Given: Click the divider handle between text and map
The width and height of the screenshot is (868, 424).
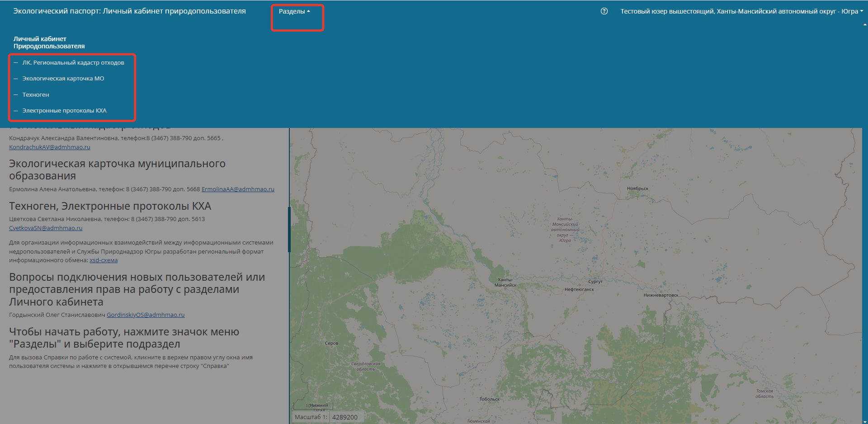Looking at the screenshot, I should coord(289,229).
